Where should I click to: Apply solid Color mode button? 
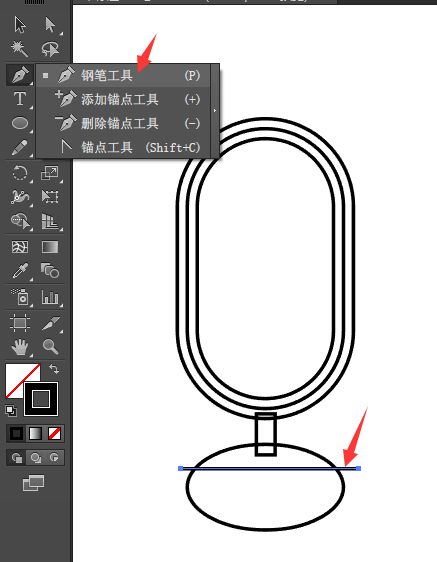[x=16, y=434]
